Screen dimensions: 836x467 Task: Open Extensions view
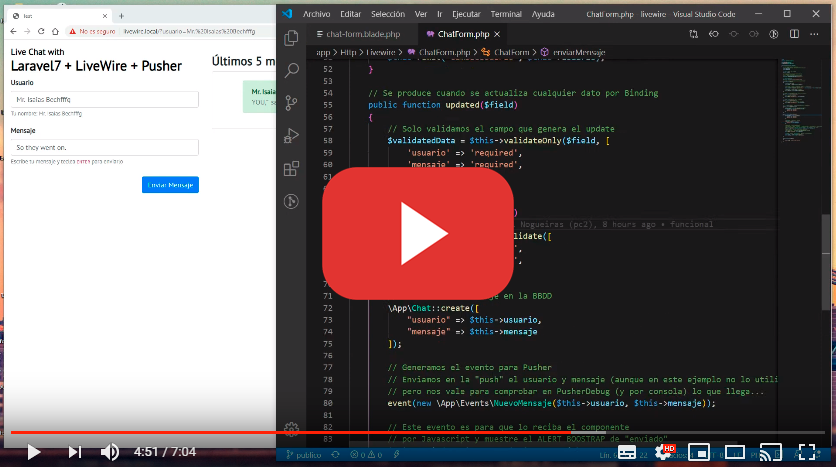click(291, 169)
